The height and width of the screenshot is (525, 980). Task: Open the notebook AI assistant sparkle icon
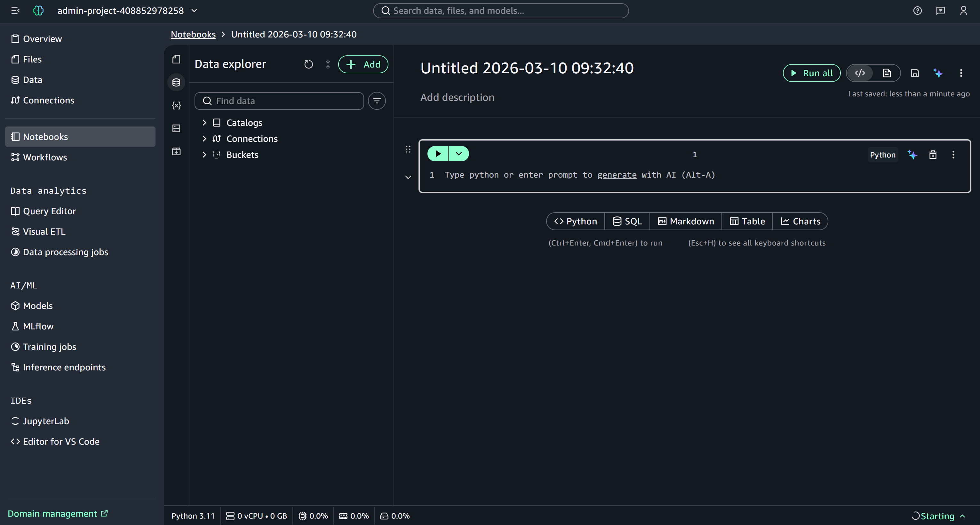(x=938, y=73)
